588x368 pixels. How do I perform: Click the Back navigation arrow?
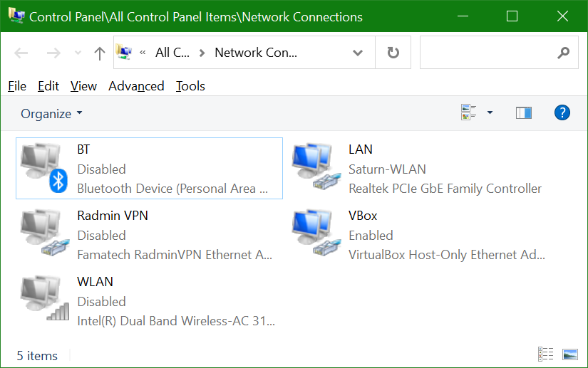(x=21, y=53)
